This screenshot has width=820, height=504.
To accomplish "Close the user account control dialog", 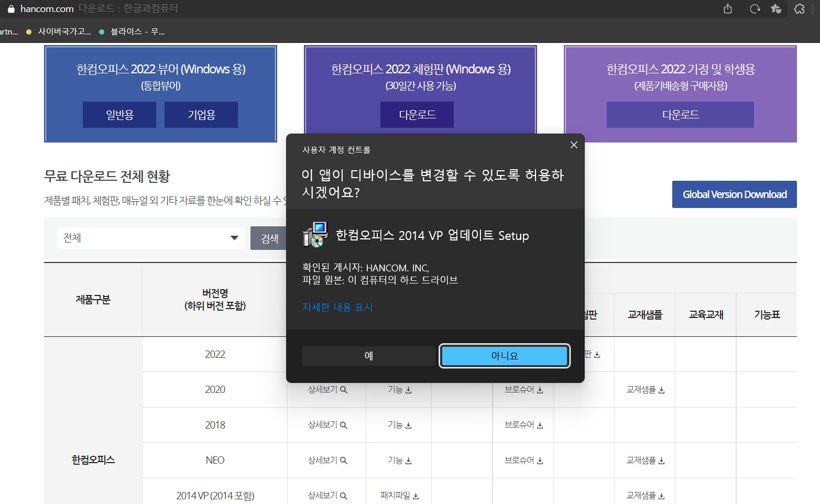I will 574,145.
